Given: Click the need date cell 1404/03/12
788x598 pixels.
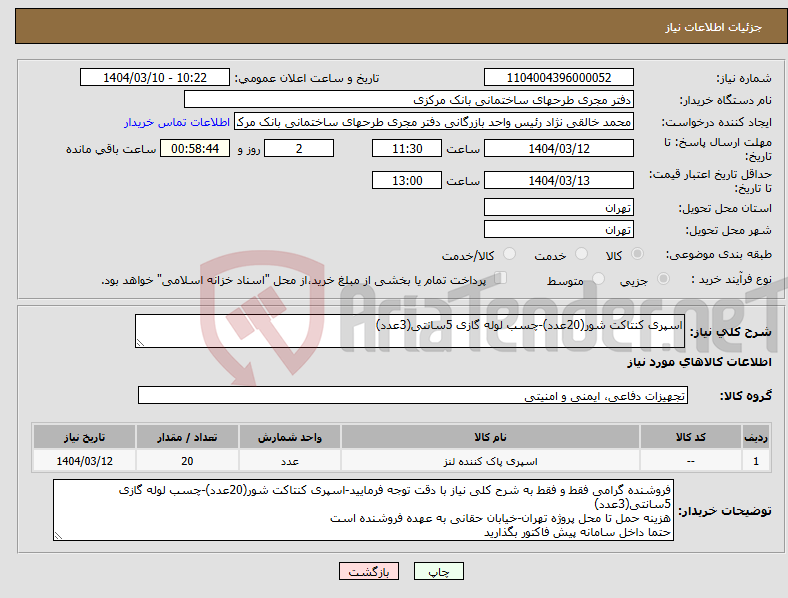Looking at the screenshot, I should click(84, 461).
